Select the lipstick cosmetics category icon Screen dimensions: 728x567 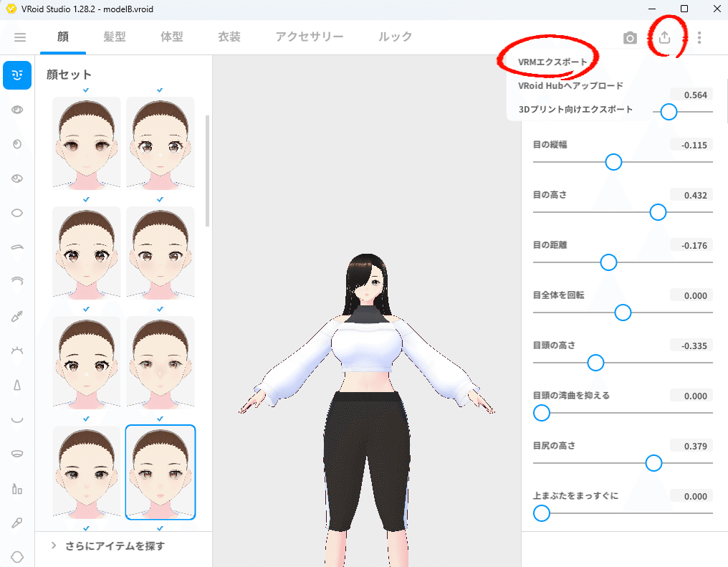click(17, 489)
